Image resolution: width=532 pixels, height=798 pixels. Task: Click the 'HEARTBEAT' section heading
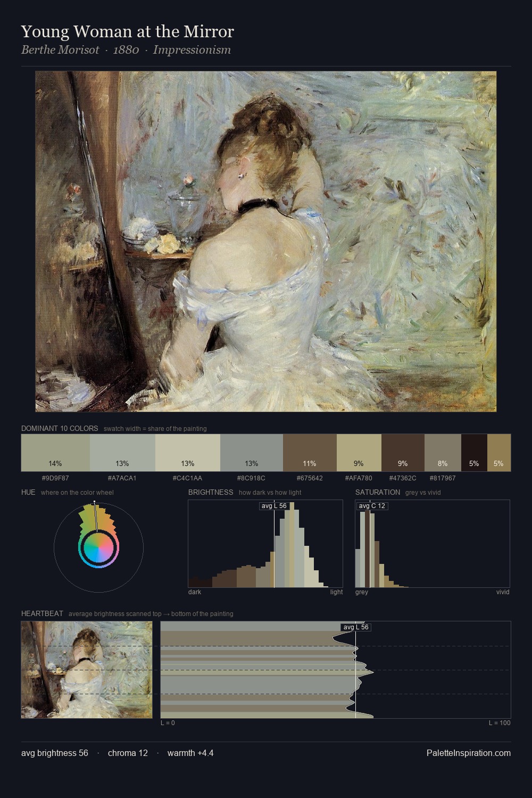(x=42, y=613)
